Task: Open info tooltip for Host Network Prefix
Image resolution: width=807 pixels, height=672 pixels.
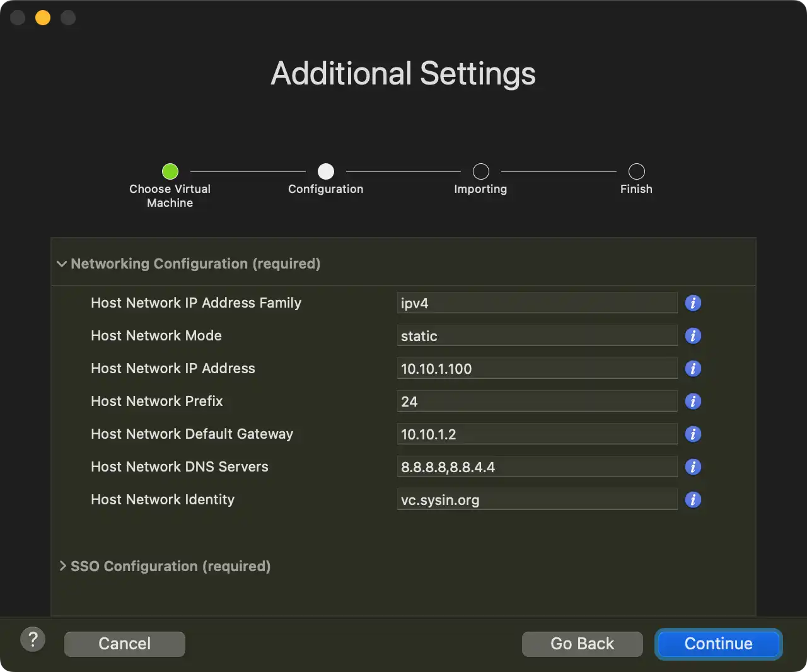Action: pyautogui.click(x=693, y=402)
